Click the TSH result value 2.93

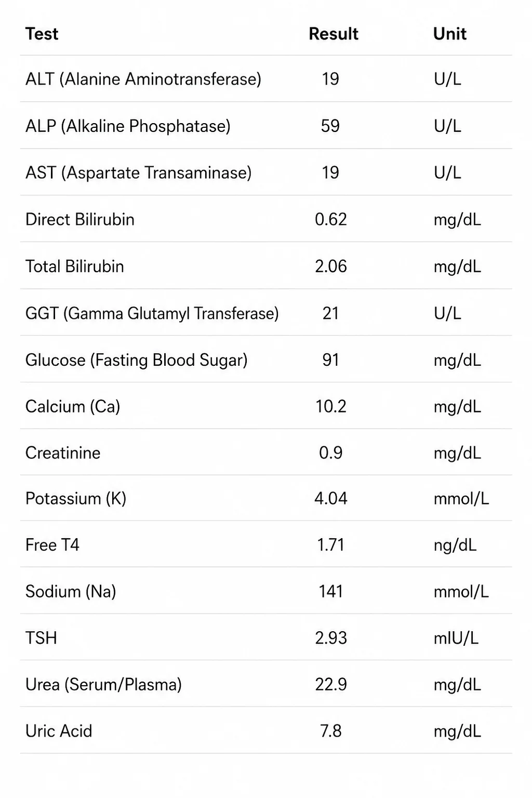pyautogui.click(x=331, y=638)
